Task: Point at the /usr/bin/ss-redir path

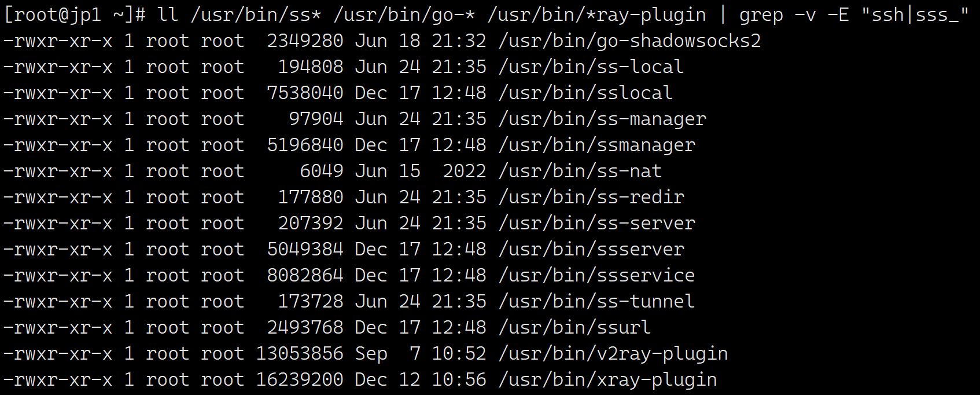Action: point(591,197)
